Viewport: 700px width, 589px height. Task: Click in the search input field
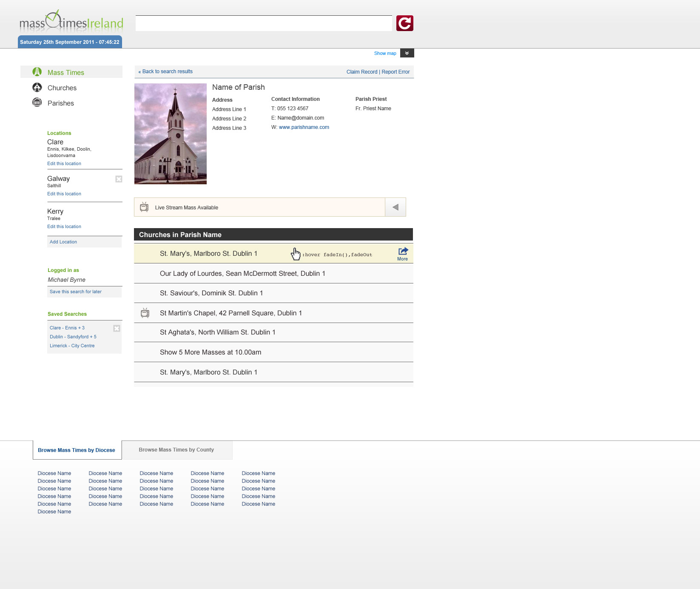click(264, 23)
